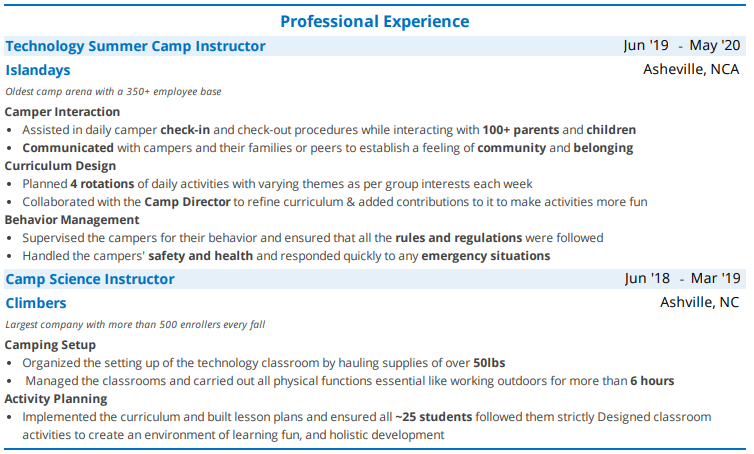Click the Asheville, NCA location text

(x=691, y=69)
